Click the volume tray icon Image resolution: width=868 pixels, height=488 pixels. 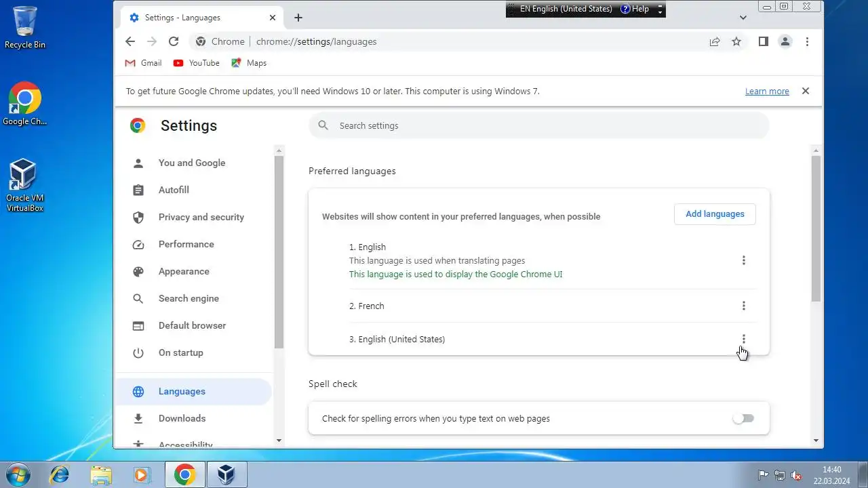[x=796, y=475]
